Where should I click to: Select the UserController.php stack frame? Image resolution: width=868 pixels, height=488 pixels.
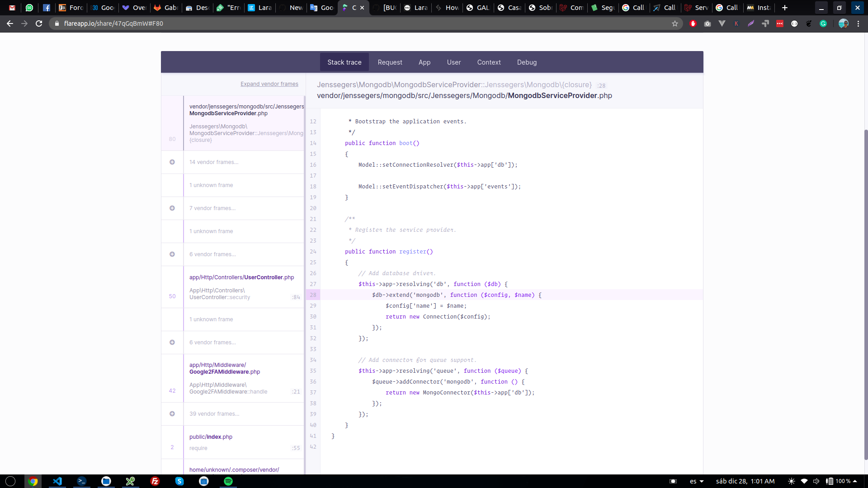click(242, 287)
